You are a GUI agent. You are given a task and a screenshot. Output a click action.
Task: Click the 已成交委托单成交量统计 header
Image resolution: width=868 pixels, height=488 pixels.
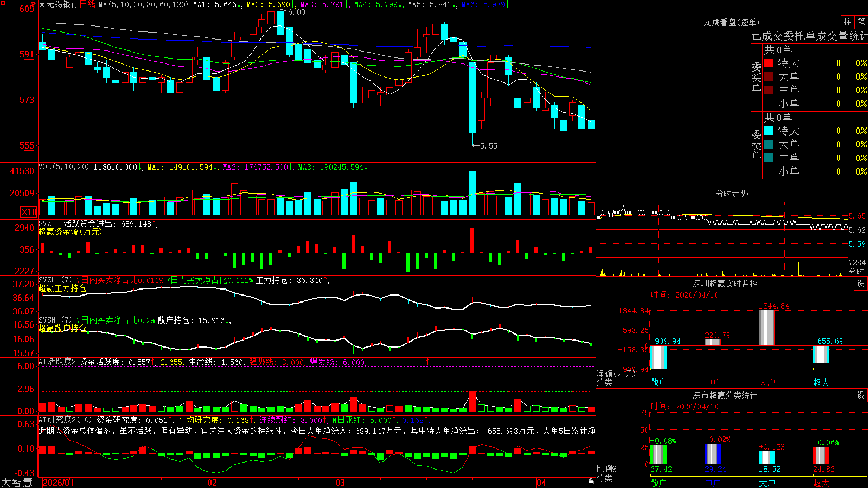tap(809, 36)
